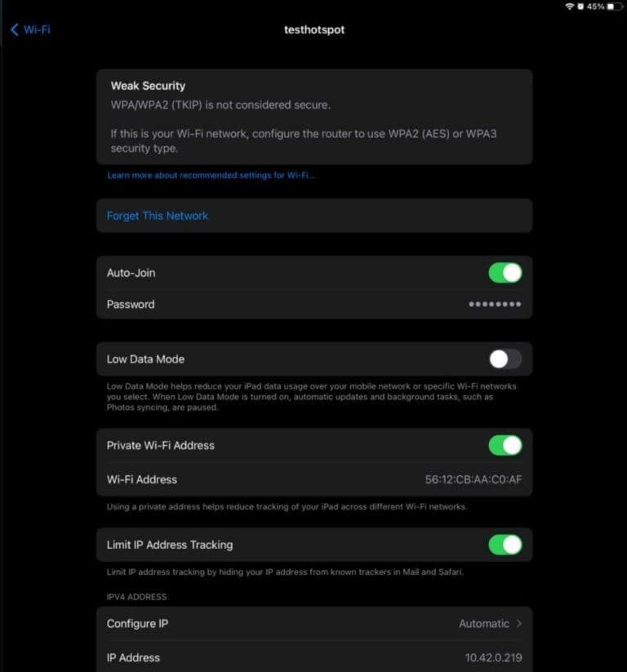This screenshot has height=672, width=627.
Task: Tap the Wi-Fi signal icon in status bar
Action: click(570, 7)
